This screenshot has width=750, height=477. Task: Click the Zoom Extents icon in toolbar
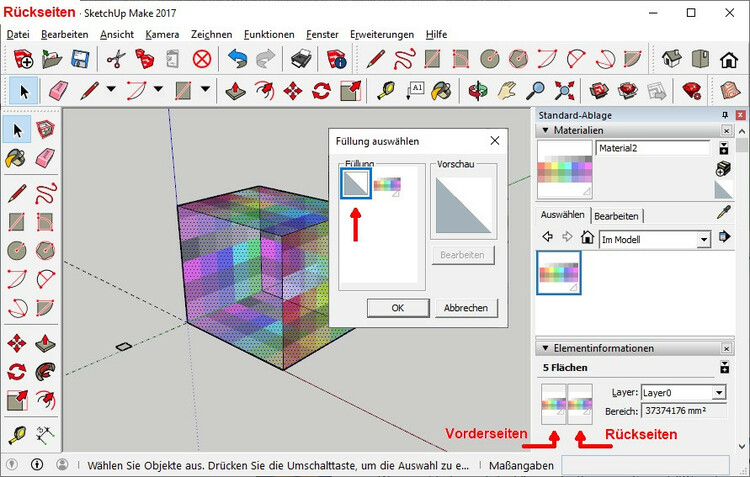(x=564, y=91)
